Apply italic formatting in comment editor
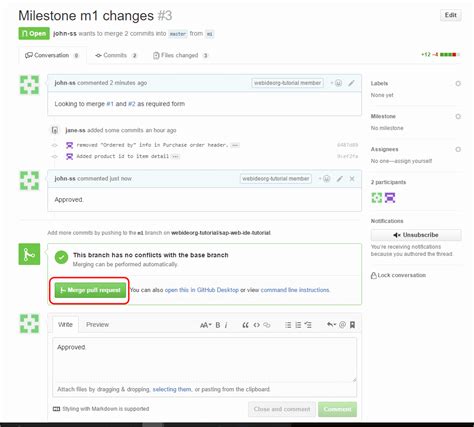The image size is (474, 427). point(226,325)
